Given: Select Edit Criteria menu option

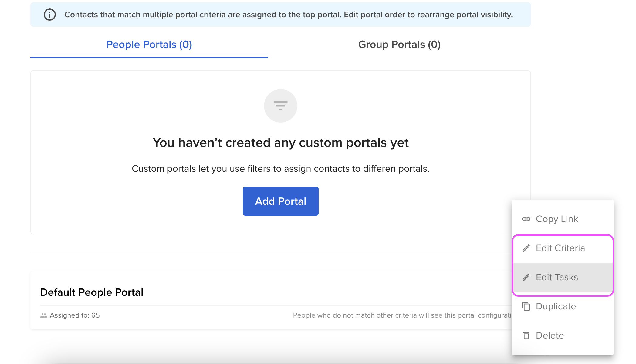Looking at the screenshot, I should click(x=563, y=248).
